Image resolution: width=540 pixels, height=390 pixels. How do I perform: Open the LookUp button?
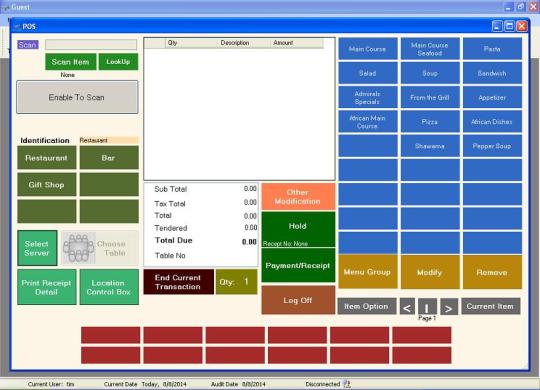118,62
